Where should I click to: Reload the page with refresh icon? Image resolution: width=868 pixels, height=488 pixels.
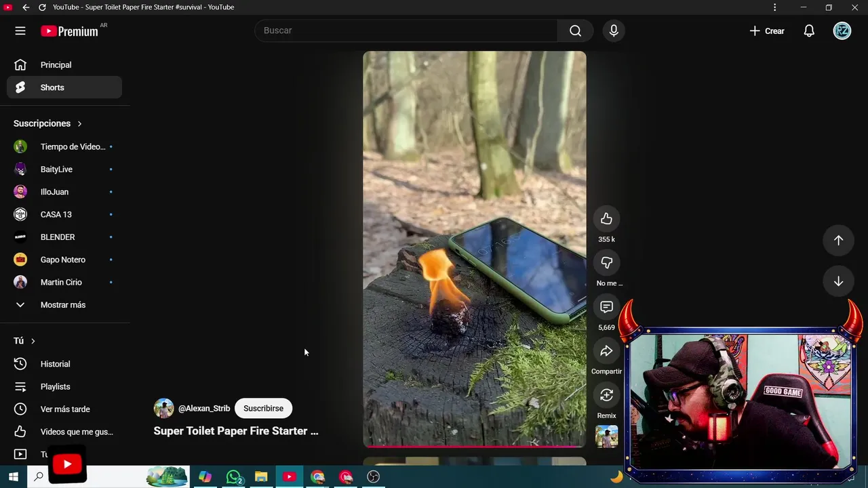tap(42, 7)
